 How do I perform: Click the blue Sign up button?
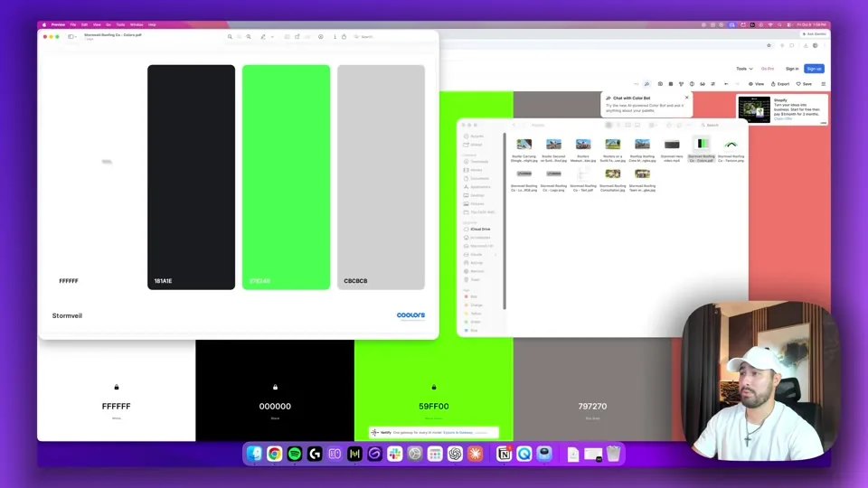(x=814, y=69)
